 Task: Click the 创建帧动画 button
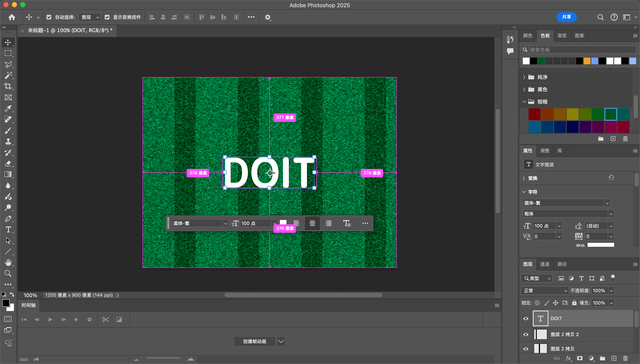pyautogui.click(x=255, y=342)
